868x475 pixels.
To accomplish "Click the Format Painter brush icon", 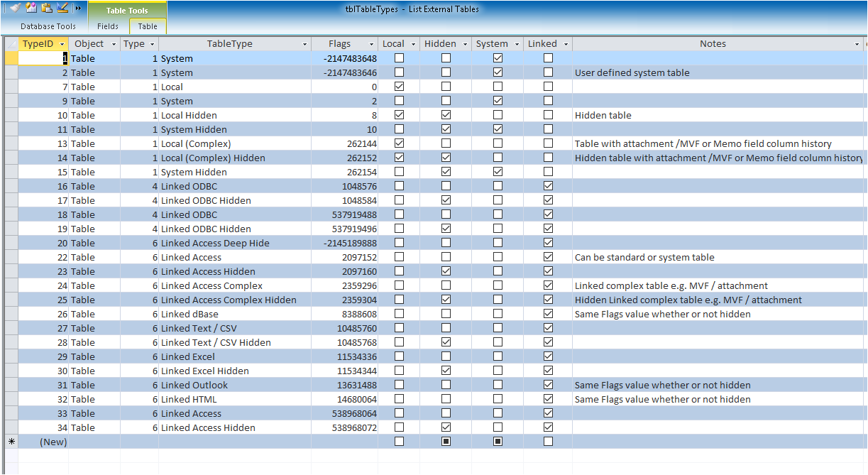I will (15, 8).
